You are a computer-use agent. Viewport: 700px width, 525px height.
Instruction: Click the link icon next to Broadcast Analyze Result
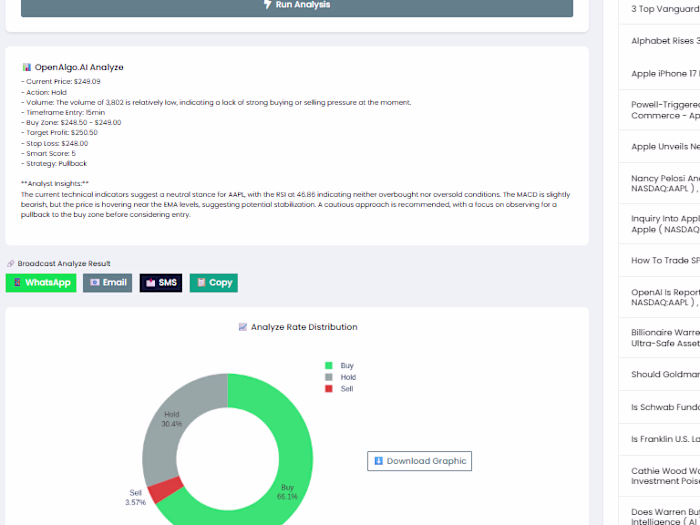tap(11, 263)
